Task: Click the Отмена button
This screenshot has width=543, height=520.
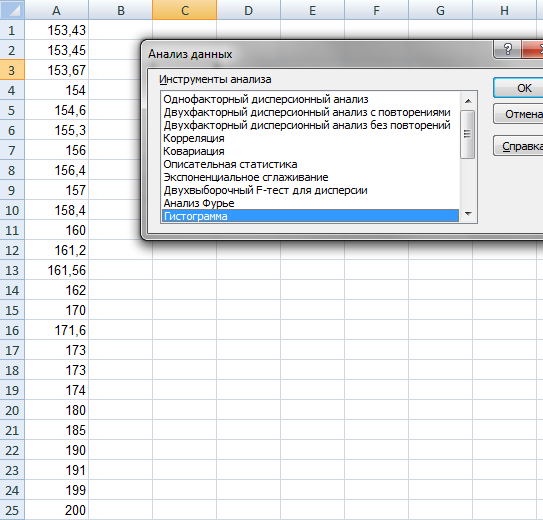Action: [x=518, y=114]
